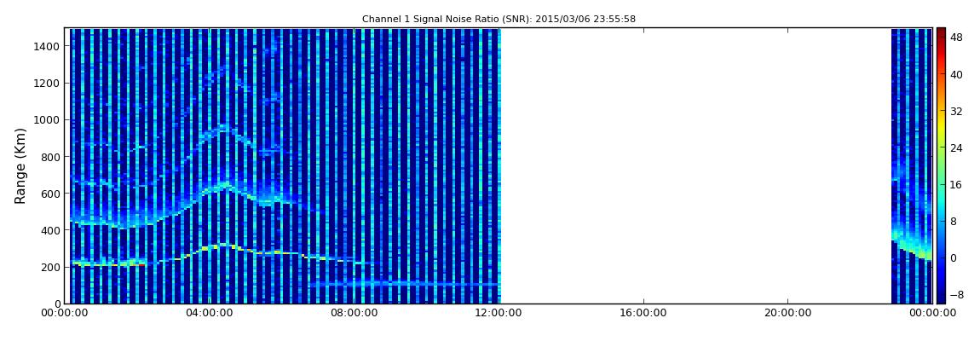The image size is (980, 347).
Task: Click the 16:00:00 time tick label
Action: 644,313
